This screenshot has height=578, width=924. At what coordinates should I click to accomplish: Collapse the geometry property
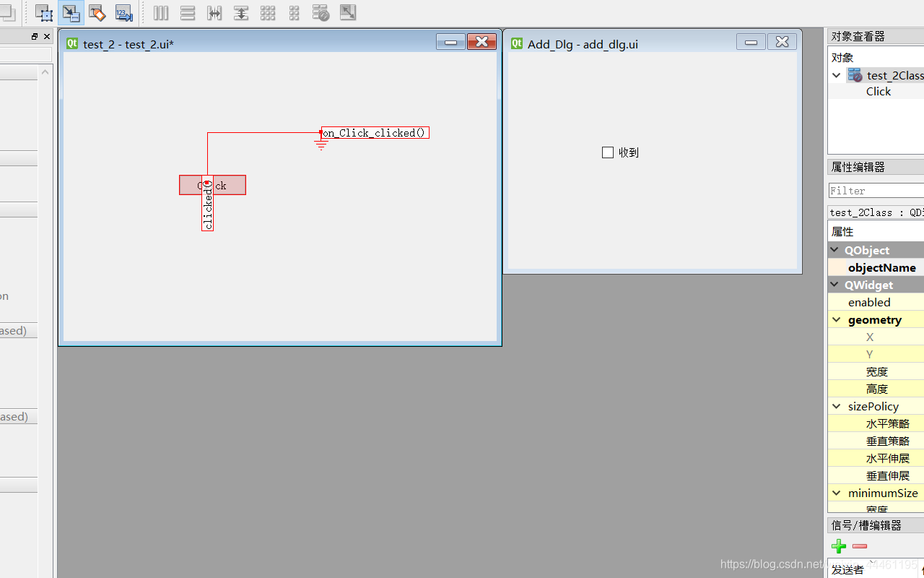click(x=836, y=319)
